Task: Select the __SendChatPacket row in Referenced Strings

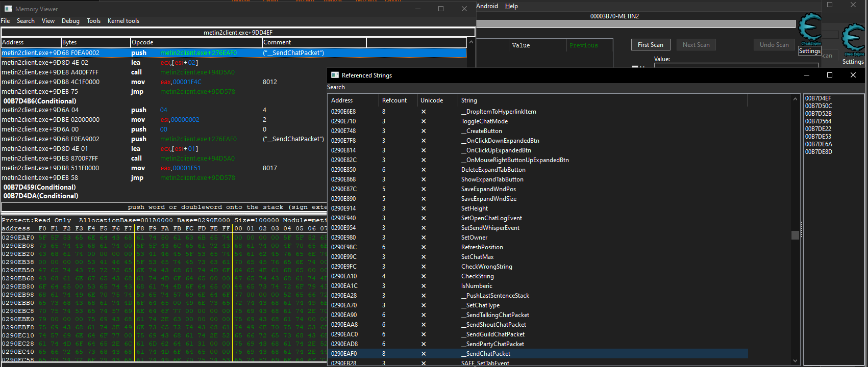Action: point(538,354)
